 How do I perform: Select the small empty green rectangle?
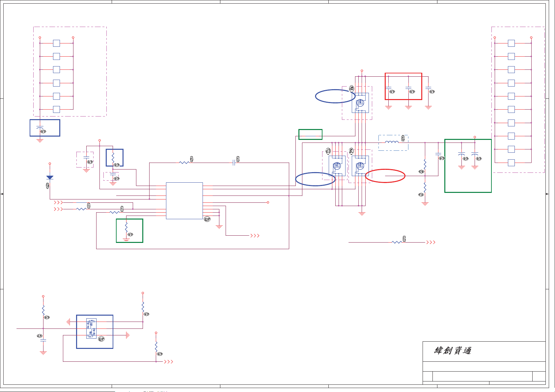pyautogui.click(x=310, y=134)
